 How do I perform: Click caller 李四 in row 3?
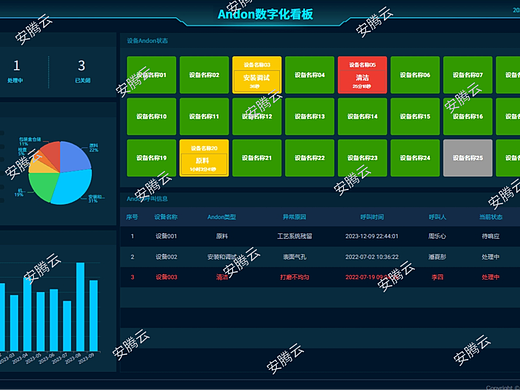tap(437, 277)
